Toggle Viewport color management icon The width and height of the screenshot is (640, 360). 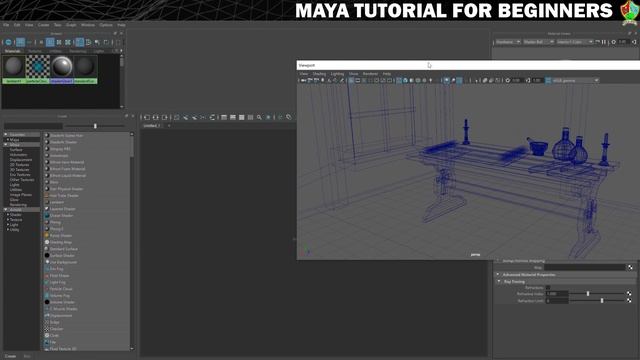[548, 81]
